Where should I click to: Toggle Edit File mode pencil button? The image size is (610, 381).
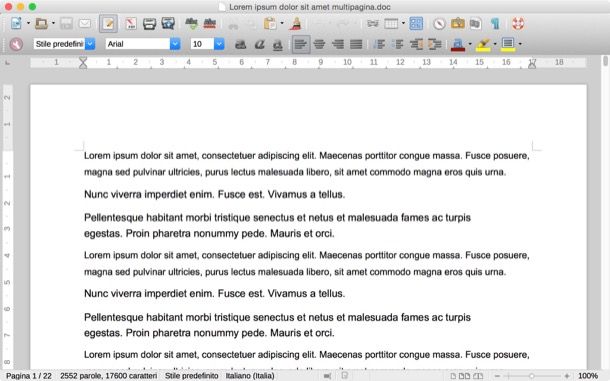108,24
